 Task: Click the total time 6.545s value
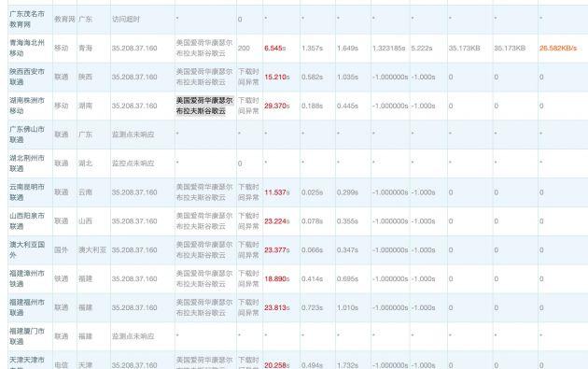tap(275, 48)
